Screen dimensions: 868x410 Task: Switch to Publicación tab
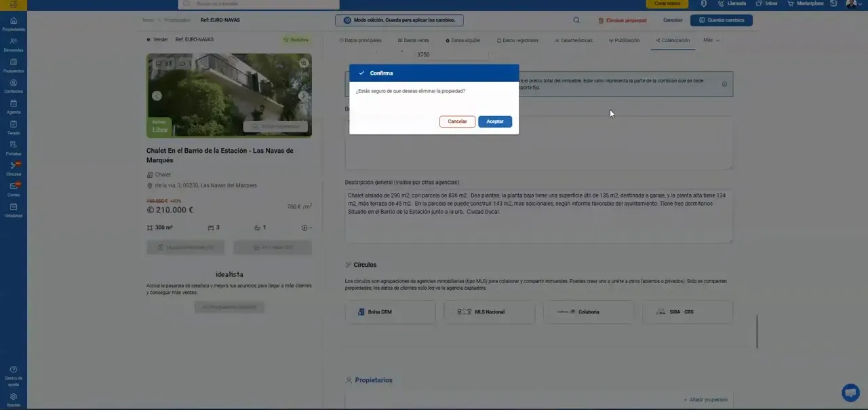point(624,40)
